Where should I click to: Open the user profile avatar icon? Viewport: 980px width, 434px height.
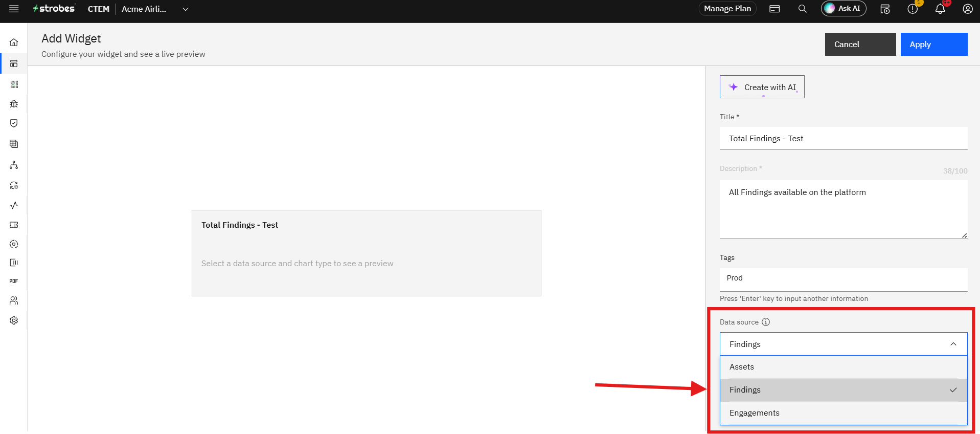click(968, 9)
